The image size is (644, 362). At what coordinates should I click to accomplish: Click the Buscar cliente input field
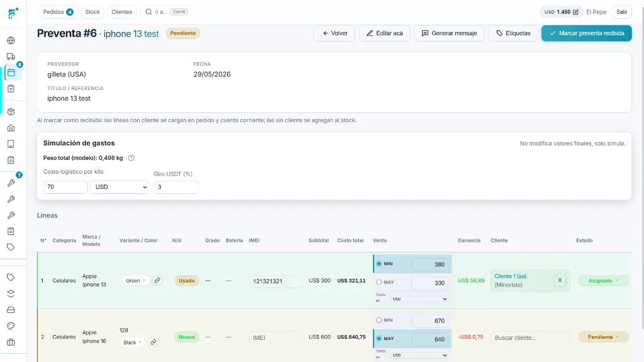pos(530,337)
